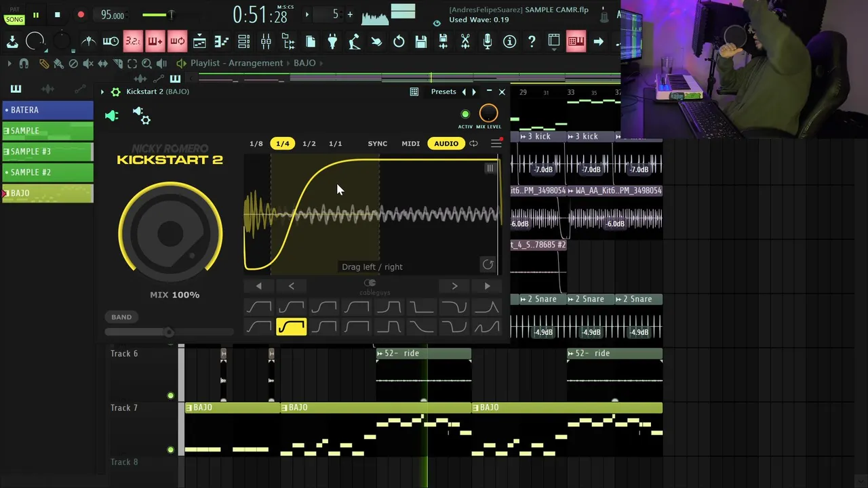The height and width of the screenshot is (488, 868).
Task: Open the Channel rack icon
Action: pos(243,41)
